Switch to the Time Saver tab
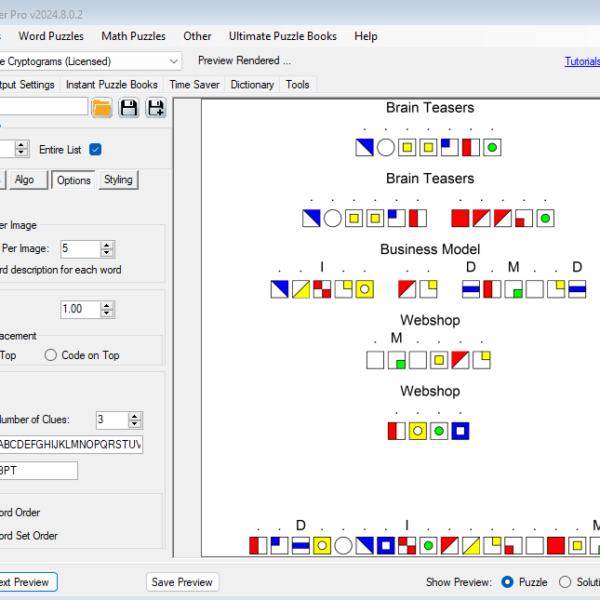The width and height of the screenshot is (600, 600). pos(194,85)
